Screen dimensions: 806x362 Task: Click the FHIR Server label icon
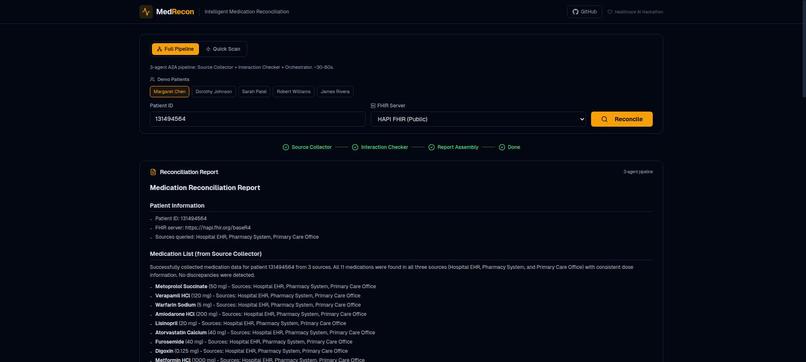373,105
